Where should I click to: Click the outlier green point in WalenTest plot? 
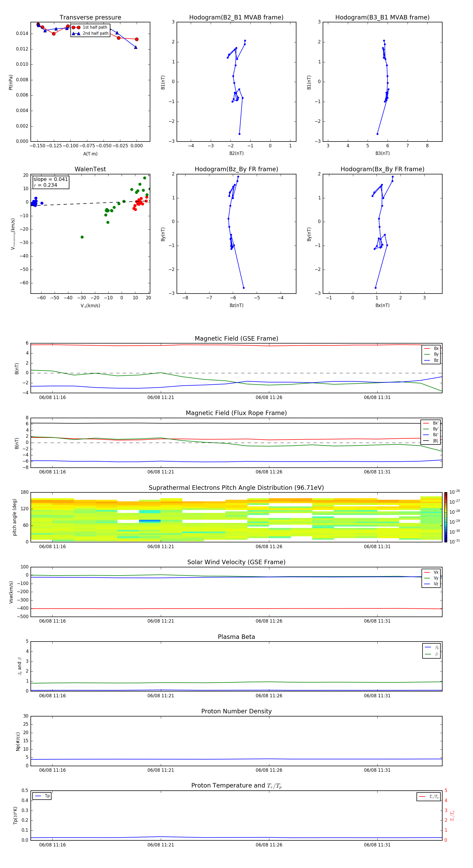tap(82, 237)
